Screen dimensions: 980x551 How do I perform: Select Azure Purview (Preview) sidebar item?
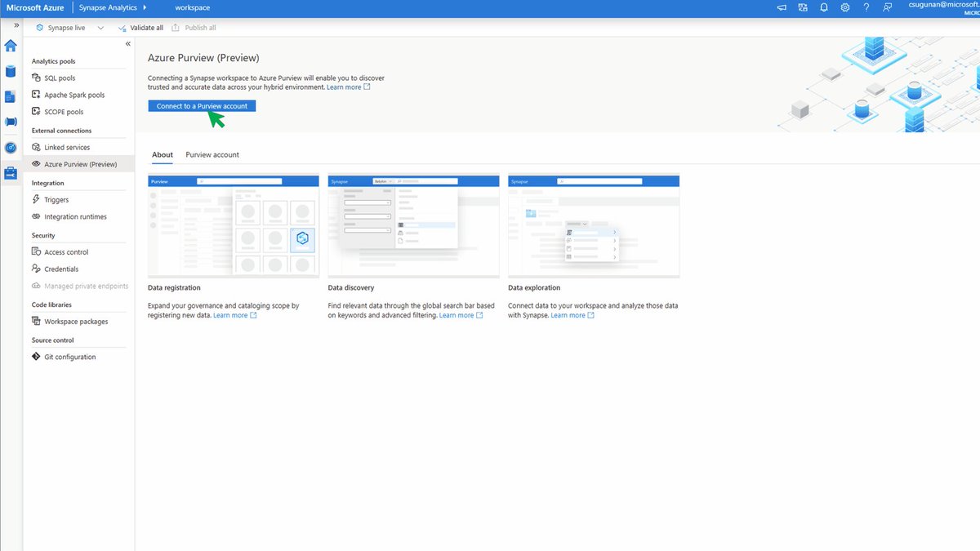[78, 164]
